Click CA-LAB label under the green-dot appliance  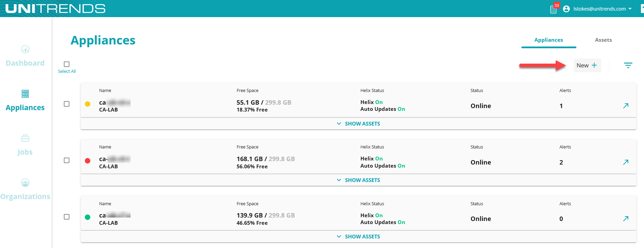[x=108, y=223]
